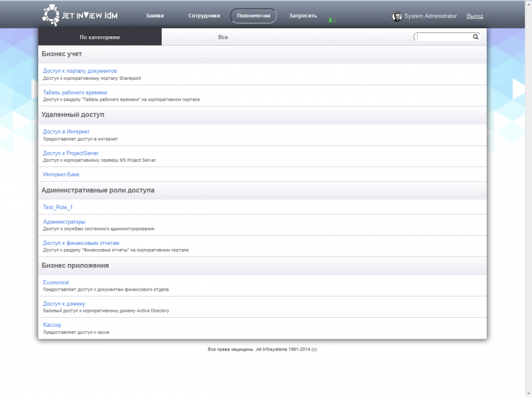Click description 'Базовый доступ к корпоративному домену Active Directory'
The width and height of the screenshot is (532, 397).
(106, 311)
